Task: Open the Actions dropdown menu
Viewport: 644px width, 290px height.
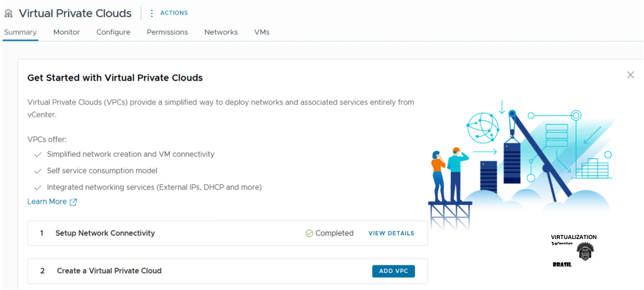Action: point(174,13)
